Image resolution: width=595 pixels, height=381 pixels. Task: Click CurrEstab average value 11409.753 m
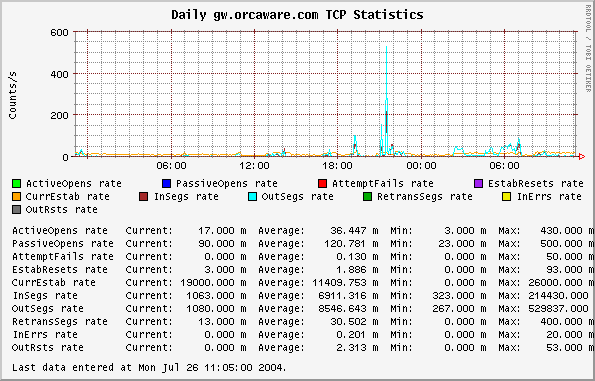click(345, 283)
